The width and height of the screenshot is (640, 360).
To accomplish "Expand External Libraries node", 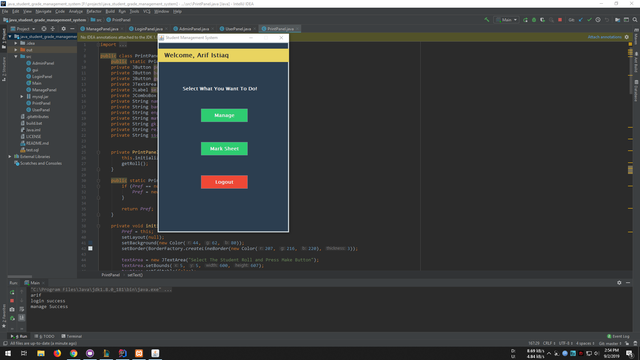I will 10,156.
